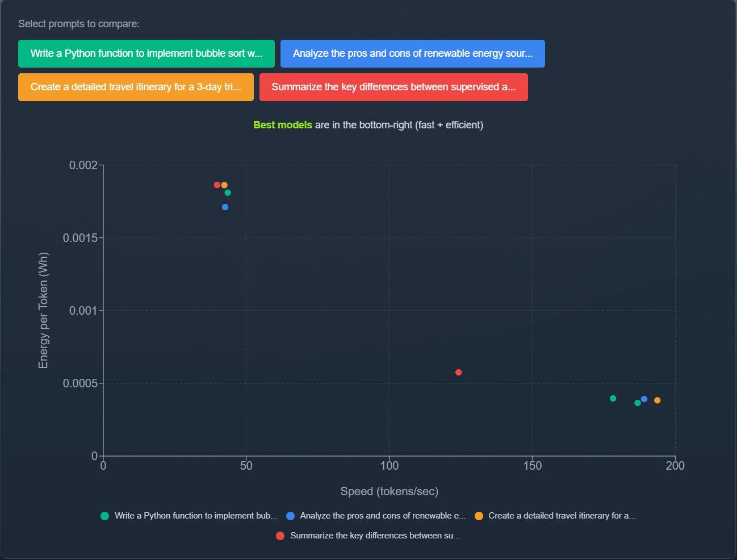Click the rightmost orange data point
737x560 pixels.
(x=657, y=400)
